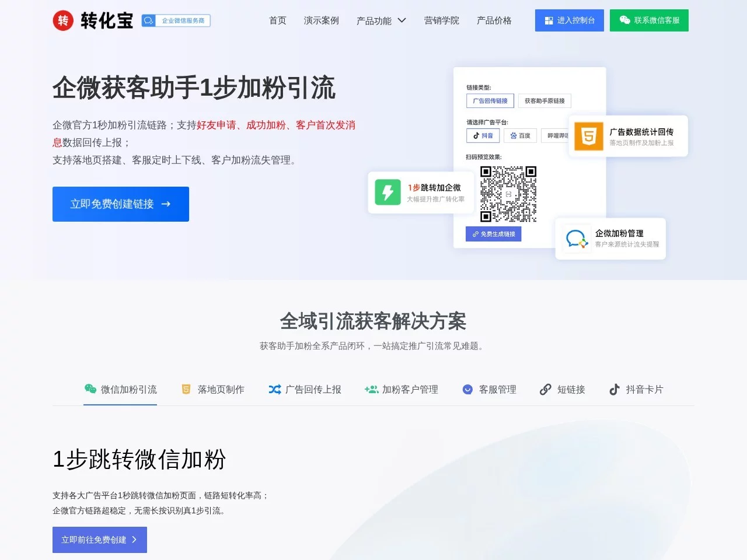747x560 pixels.
Task: Open the 产品价格 menu item
Action: pyautogui.click(x=494, y=20)
